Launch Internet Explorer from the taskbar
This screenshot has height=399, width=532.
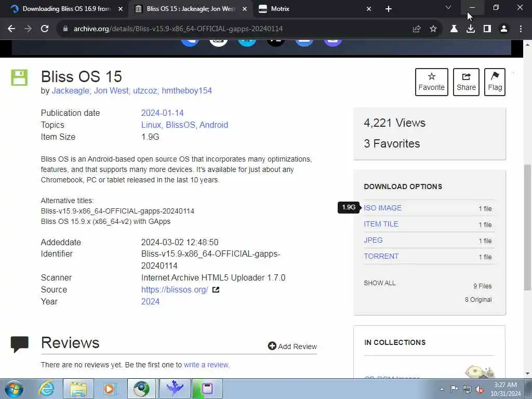point(46,389)
